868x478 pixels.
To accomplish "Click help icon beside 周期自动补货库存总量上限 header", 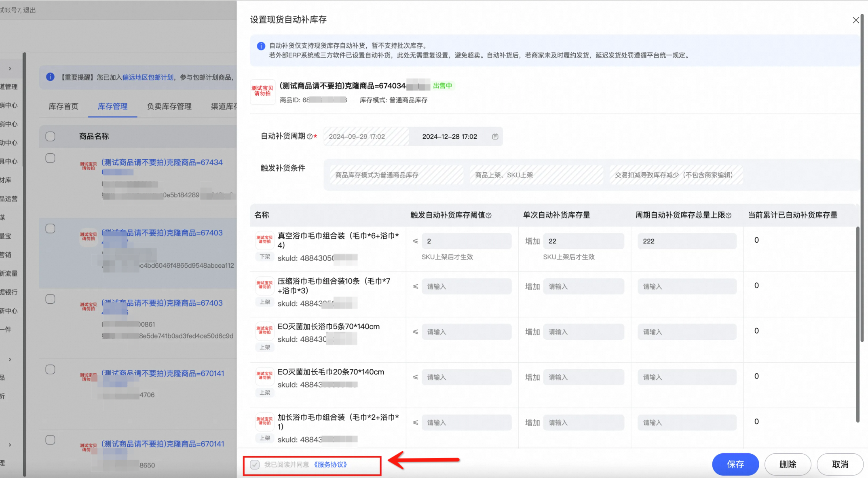I will pyautogui.click(x=729, y=216).
